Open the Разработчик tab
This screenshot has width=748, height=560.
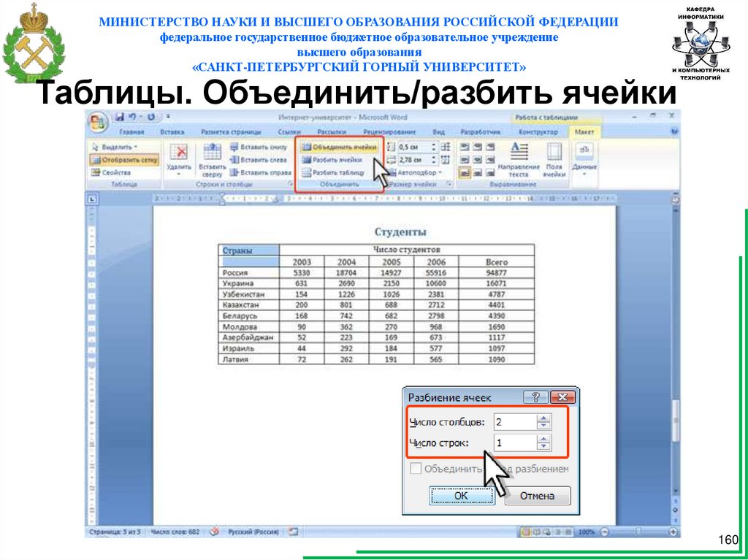pos(481,131)
